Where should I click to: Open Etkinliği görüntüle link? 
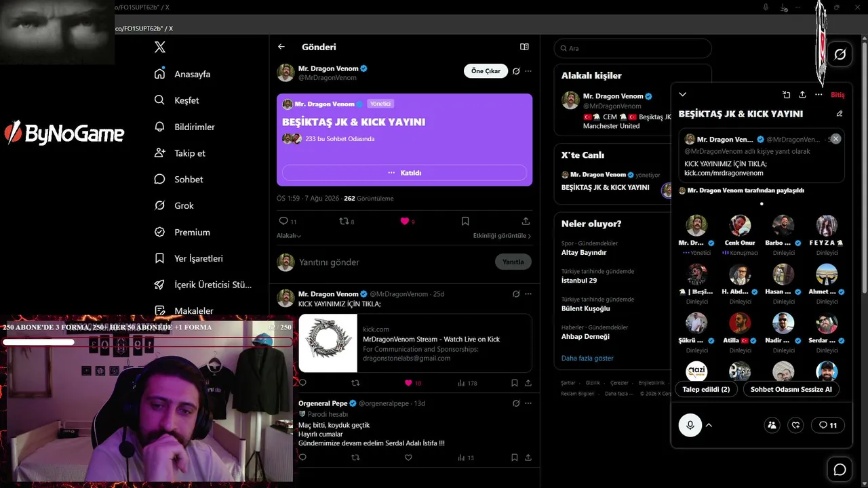(x=502, y=236)
